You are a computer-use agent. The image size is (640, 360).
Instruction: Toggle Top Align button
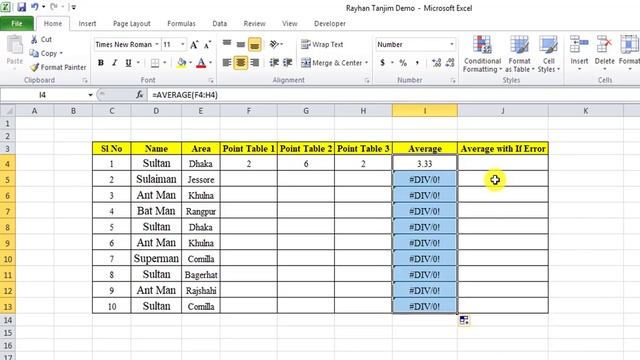(x=227, y=44)
